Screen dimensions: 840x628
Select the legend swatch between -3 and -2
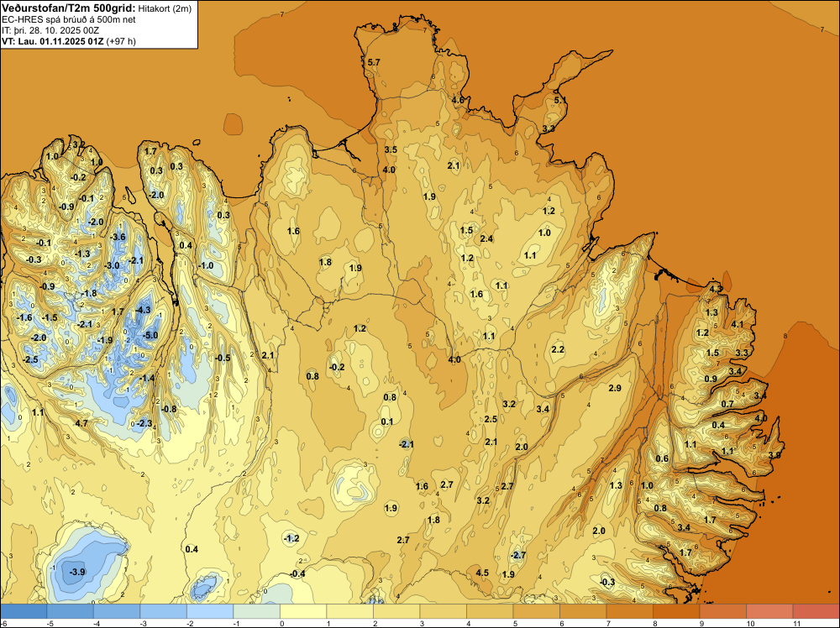[x=164, y=611]
